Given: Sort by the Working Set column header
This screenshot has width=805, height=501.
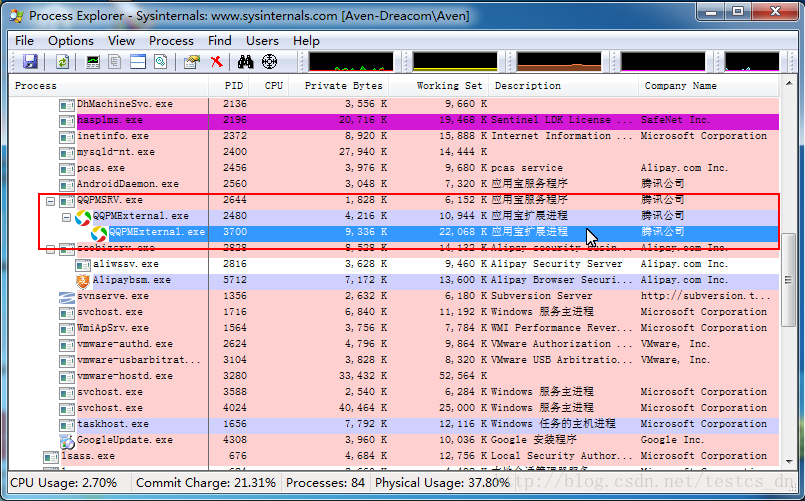Looking at the screenshot, I should (x=438, y=86).
